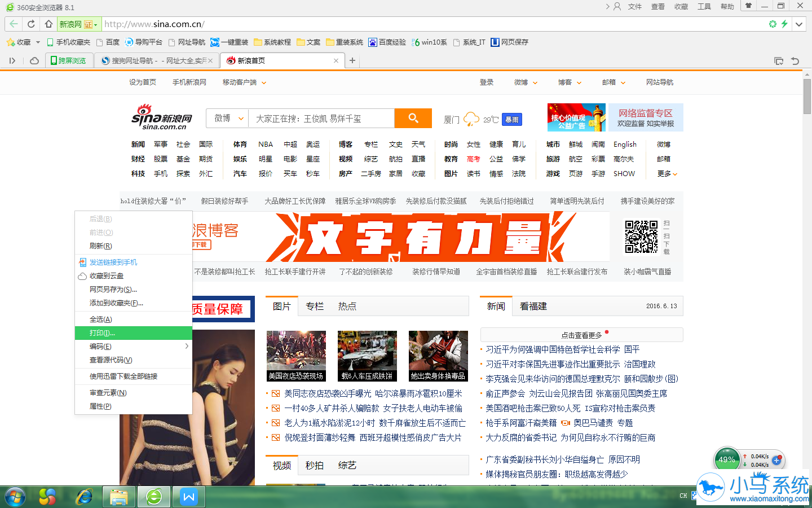Open the 微博 search type dropdown
Viewport: 812px width, 508px height.
[228, 118]
